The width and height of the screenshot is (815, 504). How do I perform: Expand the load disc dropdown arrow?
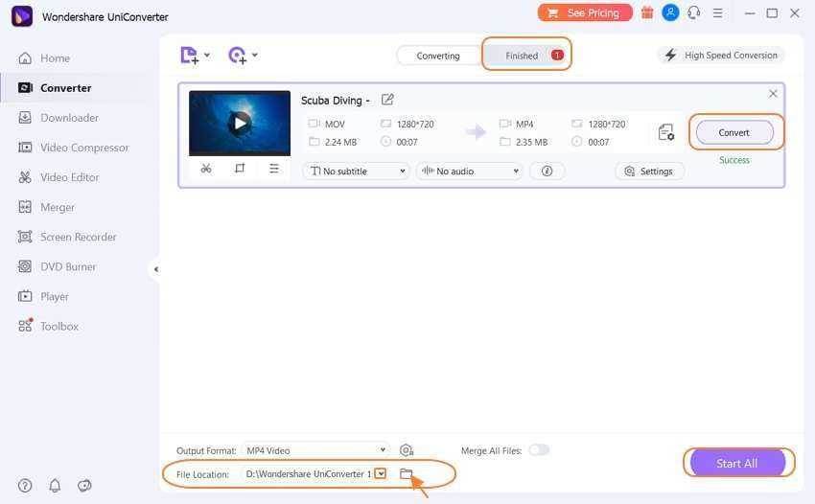point(255,55)
